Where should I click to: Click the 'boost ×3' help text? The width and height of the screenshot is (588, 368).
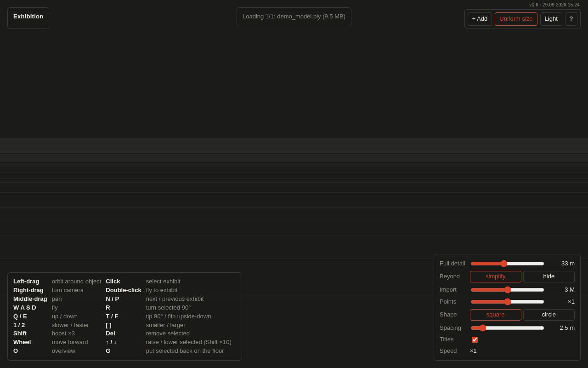(63, 333)
